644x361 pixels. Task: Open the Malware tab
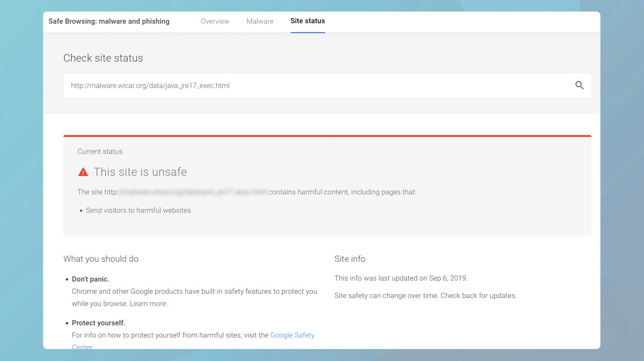pyautogui.click(x=260, y=21)
